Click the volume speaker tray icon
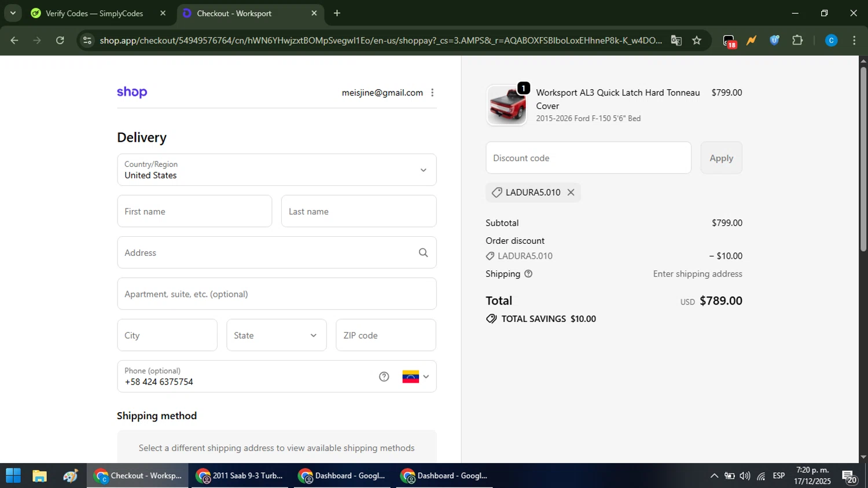The image size is (868, 488). (745, 476)
